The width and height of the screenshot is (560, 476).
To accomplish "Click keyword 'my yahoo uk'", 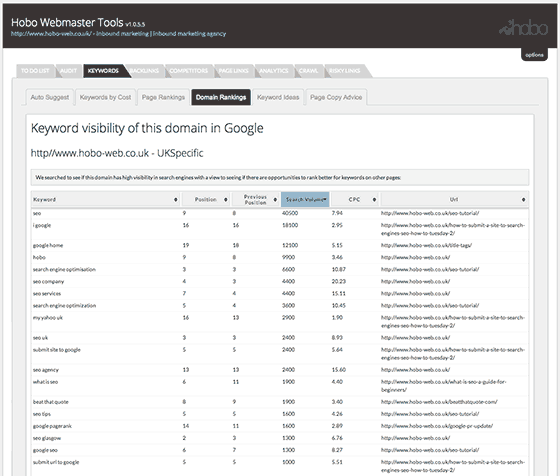I will [x=48, y=317].
